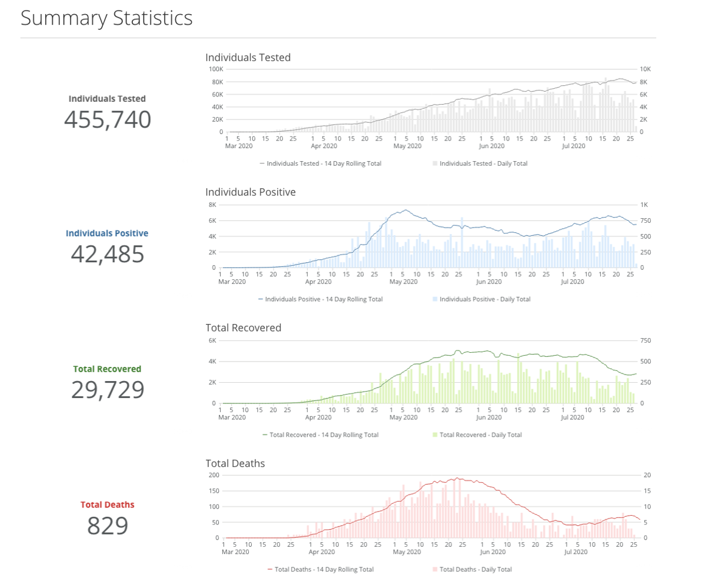Click the blue Individuals Positive stat label
Viewport: 706px width, 588px height.
point(107,233)
